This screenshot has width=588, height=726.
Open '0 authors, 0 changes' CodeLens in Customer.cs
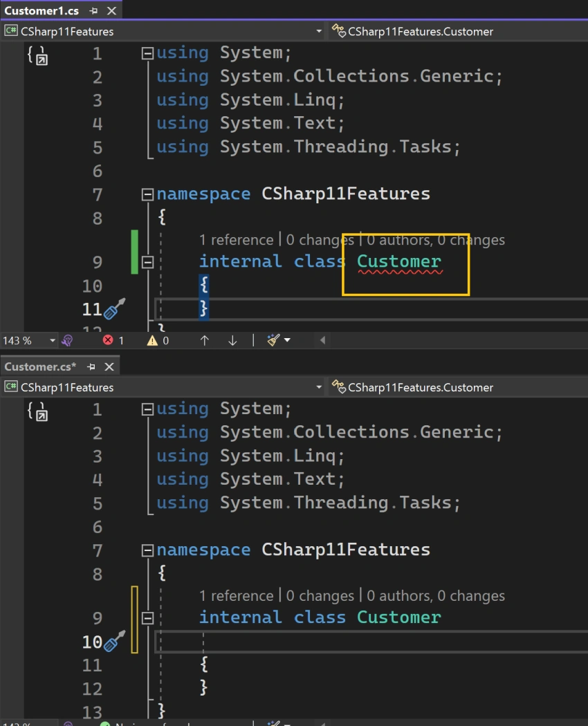click(x=436, y=595)
